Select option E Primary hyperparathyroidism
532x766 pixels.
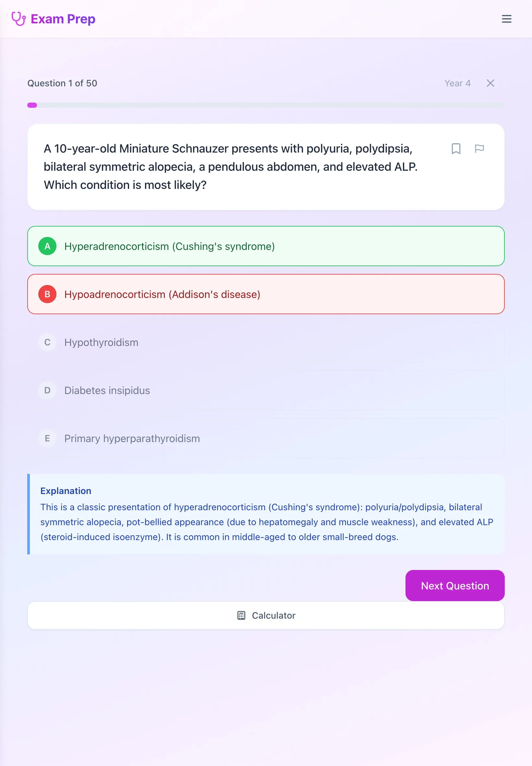tap(266, 438)
